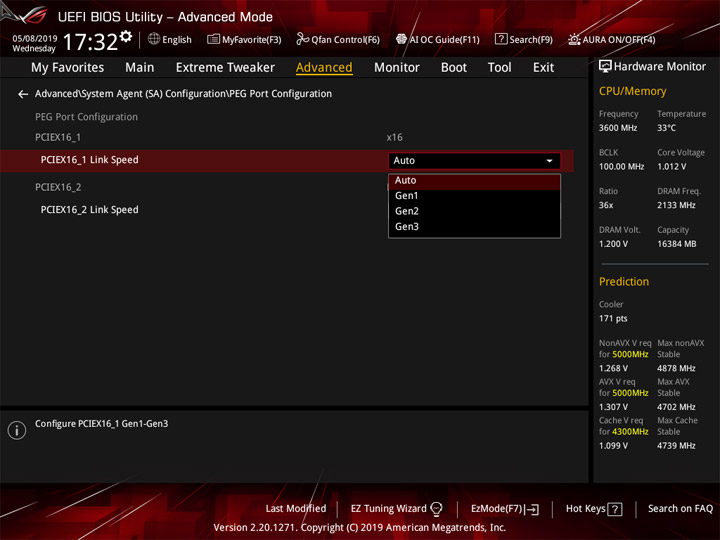720x540 pixels.
Task: Choose Gen3 link speed option
Action: pyautogui.click(x=474, y=226)
